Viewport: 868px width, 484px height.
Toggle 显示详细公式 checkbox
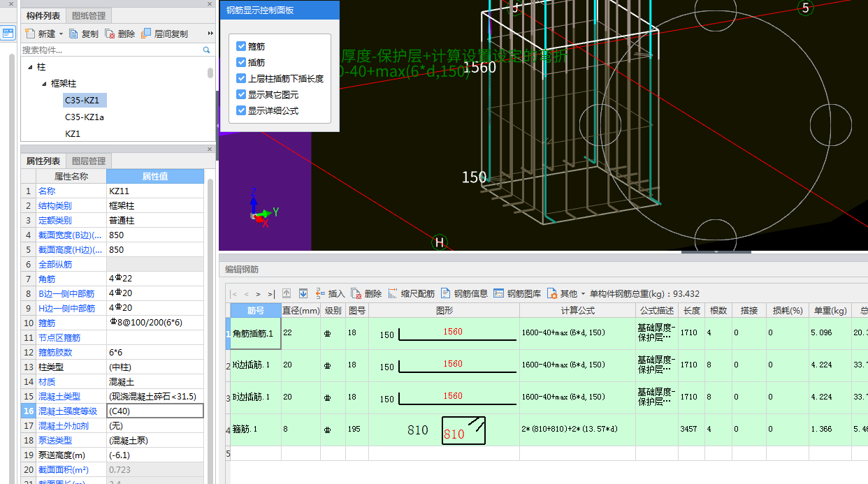coord(241,110)
